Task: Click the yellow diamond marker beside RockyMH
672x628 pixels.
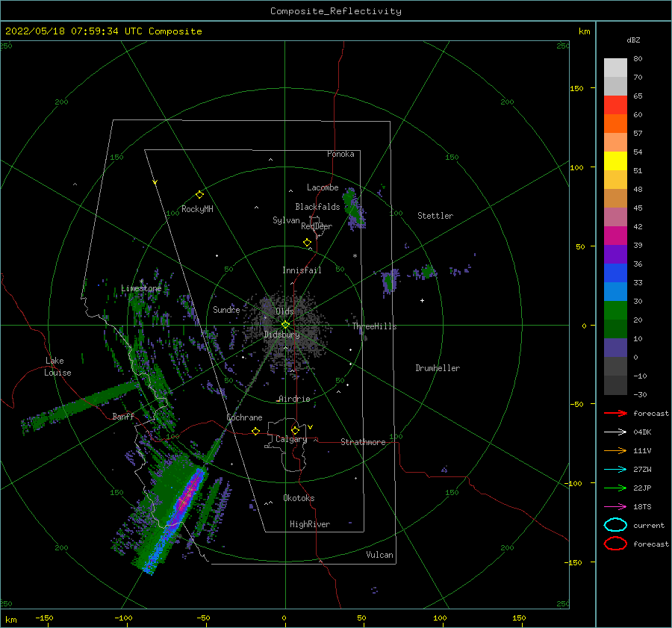Action: (x=199, y=195)
